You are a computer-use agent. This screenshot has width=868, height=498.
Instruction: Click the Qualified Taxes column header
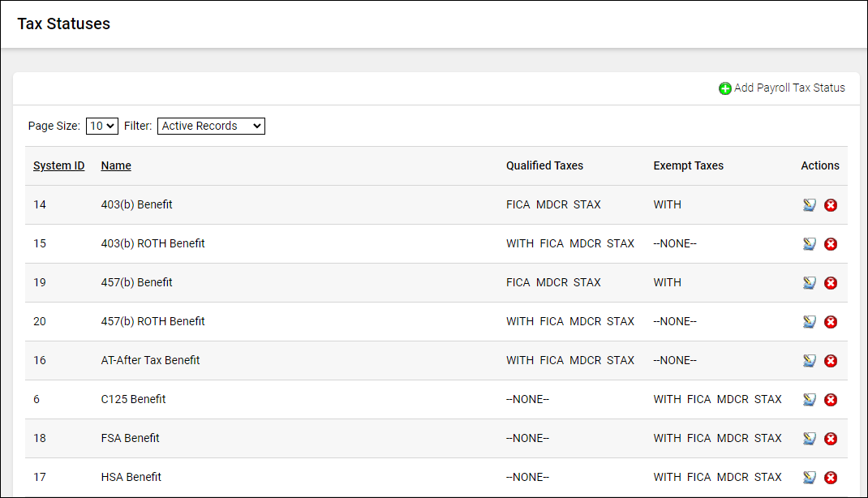544,165
